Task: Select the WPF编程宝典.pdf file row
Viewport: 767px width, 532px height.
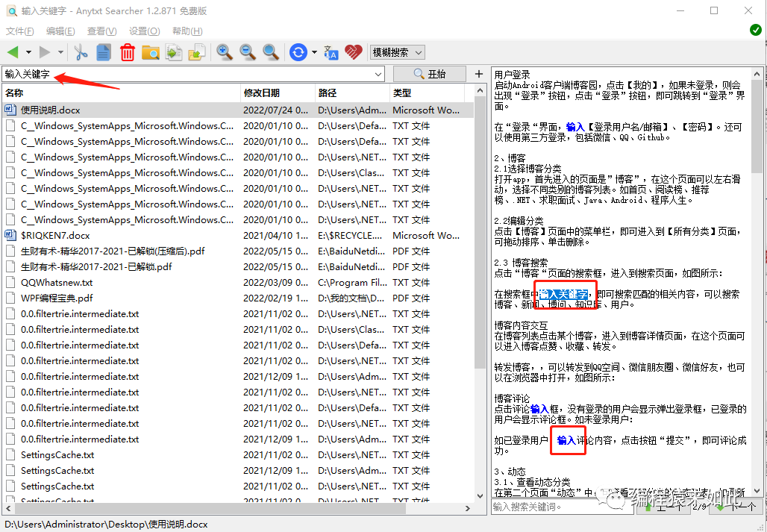Action: [x=238, y=298]
